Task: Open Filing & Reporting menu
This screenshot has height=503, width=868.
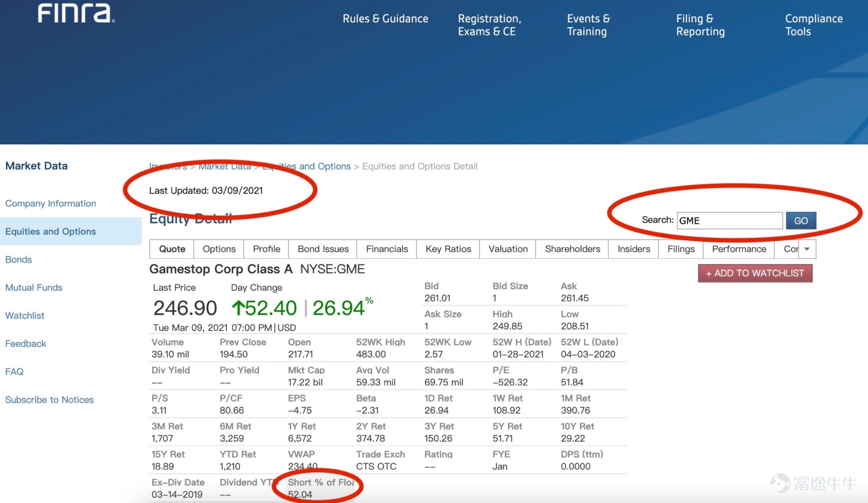Action: tap(700, 25)
